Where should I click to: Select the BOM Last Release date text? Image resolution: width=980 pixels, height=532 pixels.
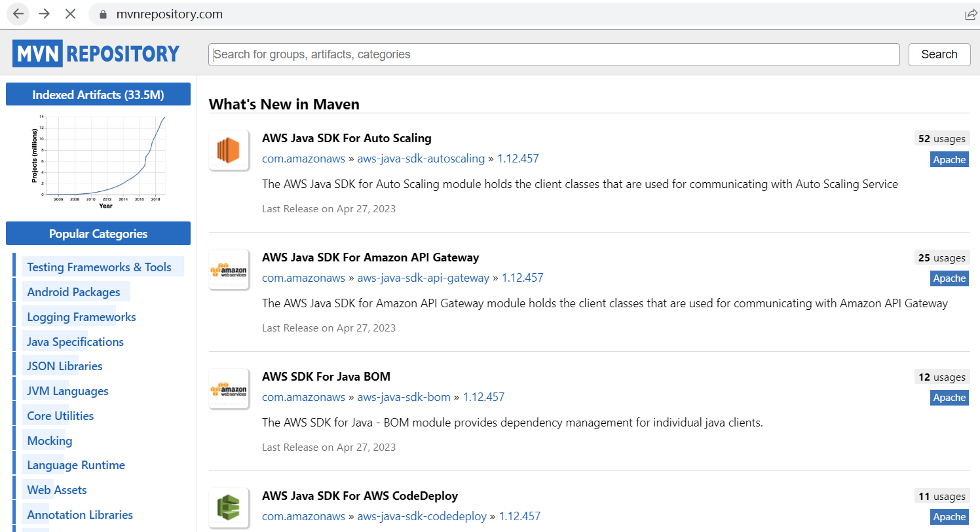pyautogui.click(x=329, y=447)
